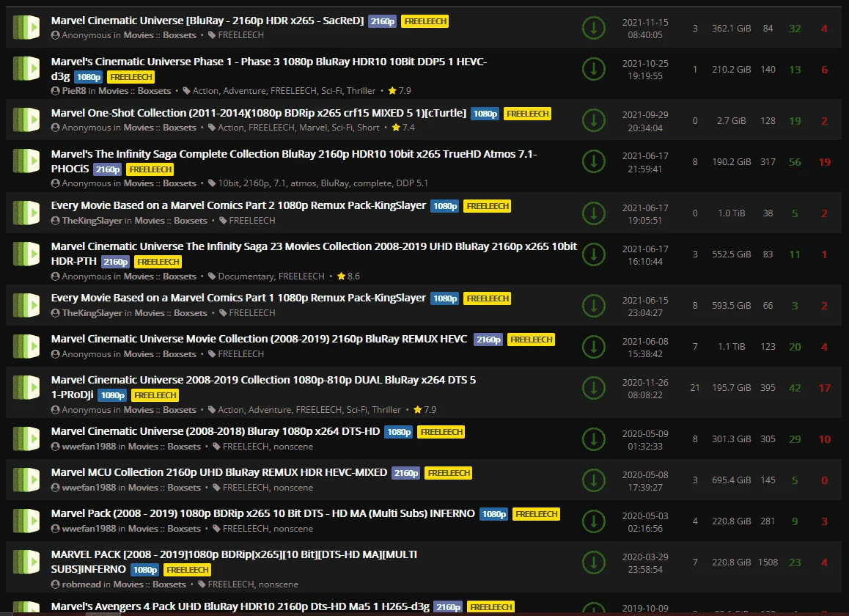849x616 pixels.
Task: Open wwefan1988 profile on MCU Collection HEVC-MIXED row
Action: pyautogui.click(x=89, y=488)
